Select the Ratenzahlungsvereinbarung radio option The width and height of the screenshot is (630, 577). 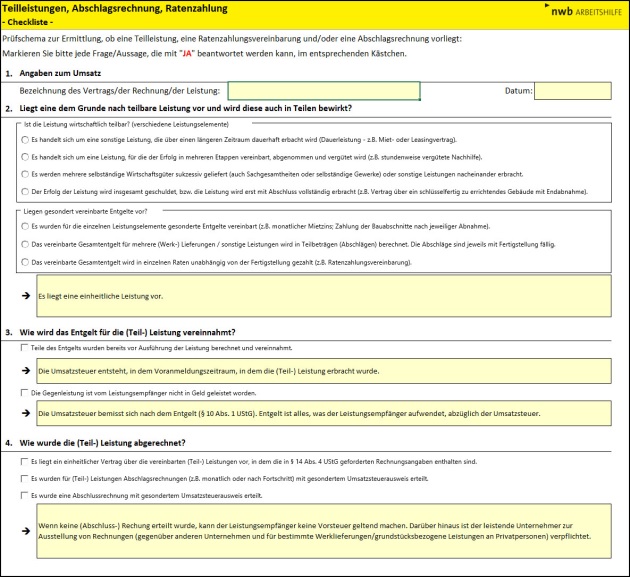pyautogui.click(x=25, y=261)
